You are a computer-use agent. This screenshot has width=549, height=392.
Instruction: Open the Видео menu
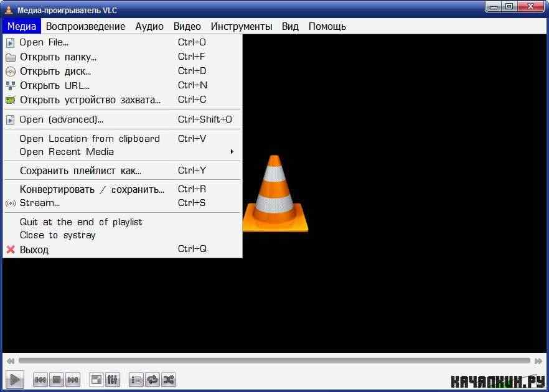(x=187, y=27)
